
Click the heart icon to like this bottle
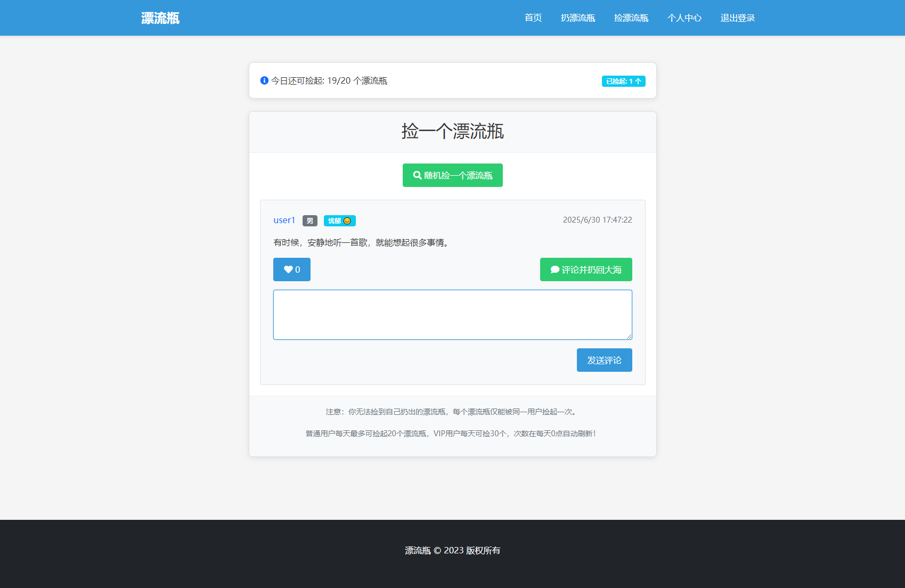point(288,269)
